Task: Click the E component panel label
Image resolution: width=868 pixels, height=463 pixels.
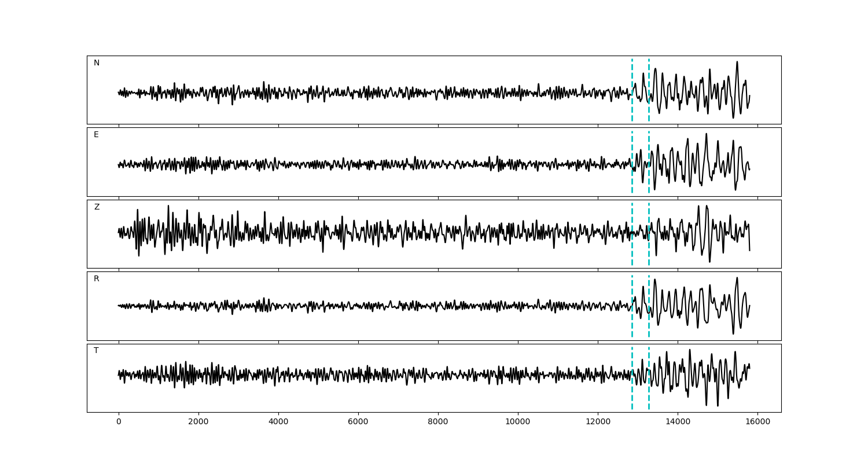Action: pyautogui.click(x=96, y=135)
